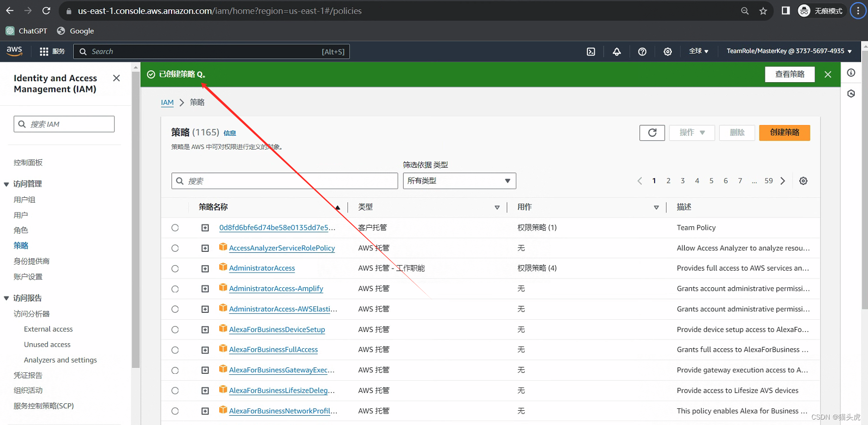Screen dimensions: 868x425
Task: Open 用户 in IAM sidebar
Action: pos(21,215)
